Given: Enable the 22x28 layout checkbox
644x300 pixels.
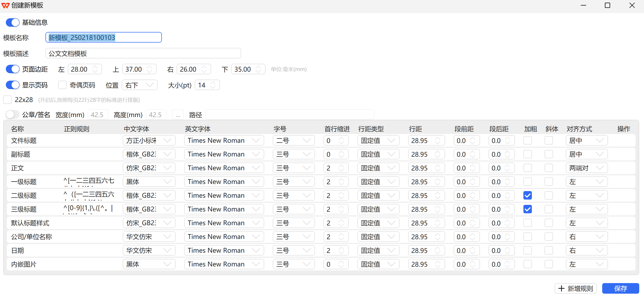Looking at the screenshot, I should 7,100.
